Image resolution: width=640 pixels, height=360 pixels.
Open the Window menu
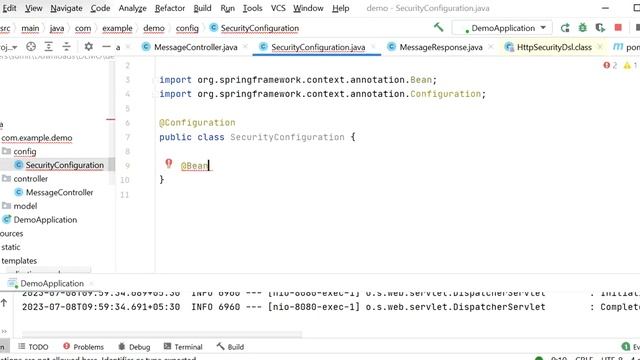click(308, 8)
